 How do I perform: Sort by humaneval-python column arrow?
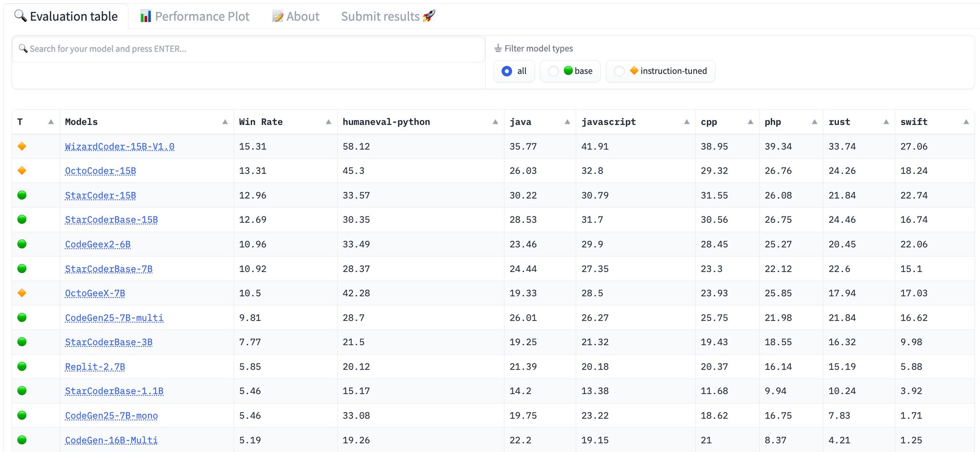495,122
